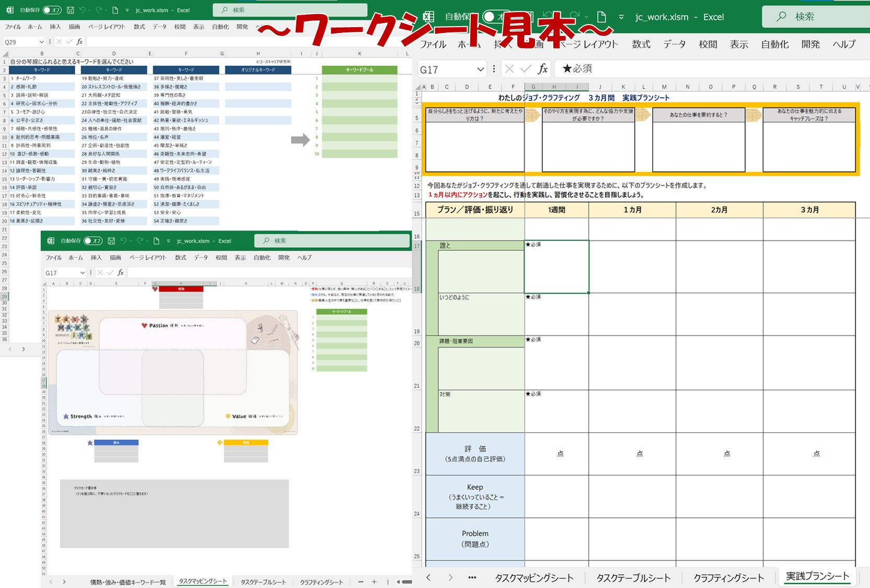Switch to the タスクマッピングシート tab in the right window
Viewport: 870px width, 588px height.
534,578
